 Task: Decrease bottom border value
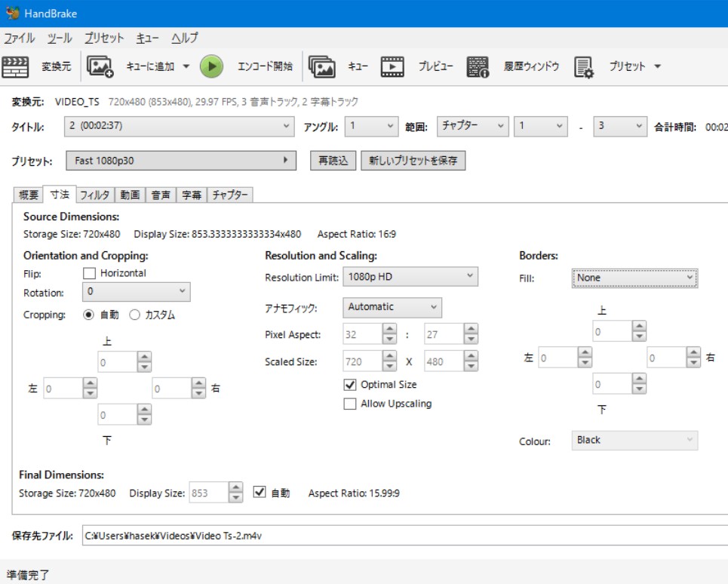click(x=639, y=389)
